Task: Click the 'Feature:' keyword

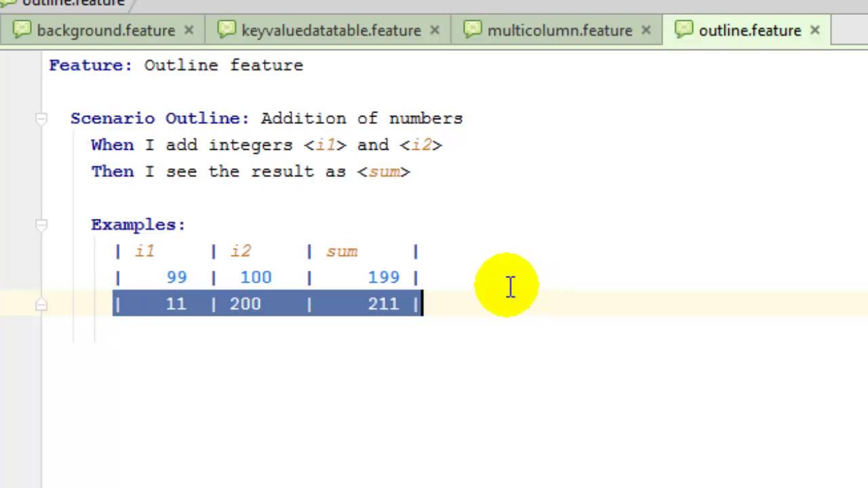Action: point(91,65)
